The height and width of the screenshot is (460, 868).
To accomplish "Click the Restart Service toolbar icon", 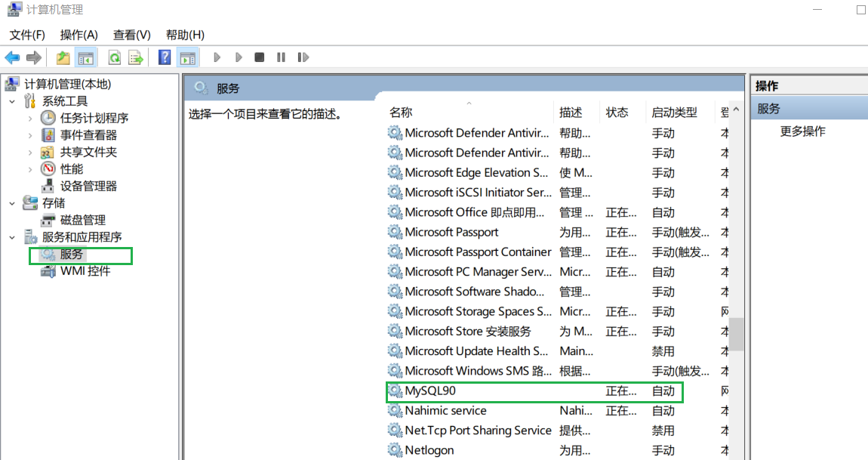I will coord(303,57).
